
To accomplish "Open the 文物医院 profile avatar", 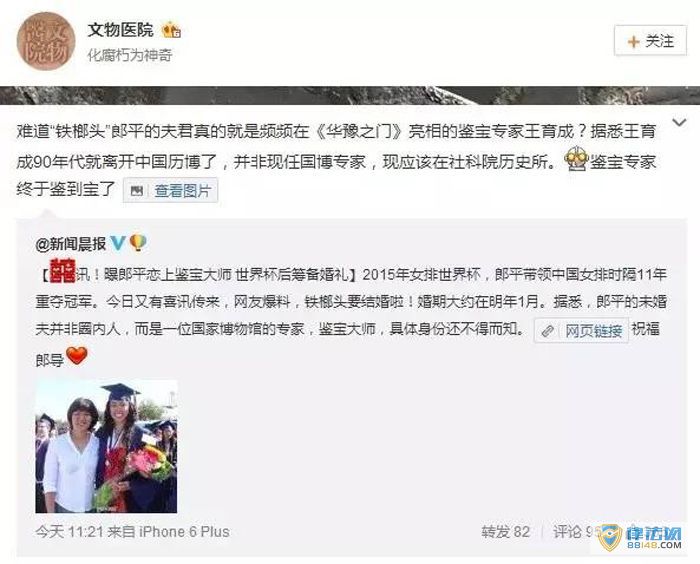I will 46,41.
